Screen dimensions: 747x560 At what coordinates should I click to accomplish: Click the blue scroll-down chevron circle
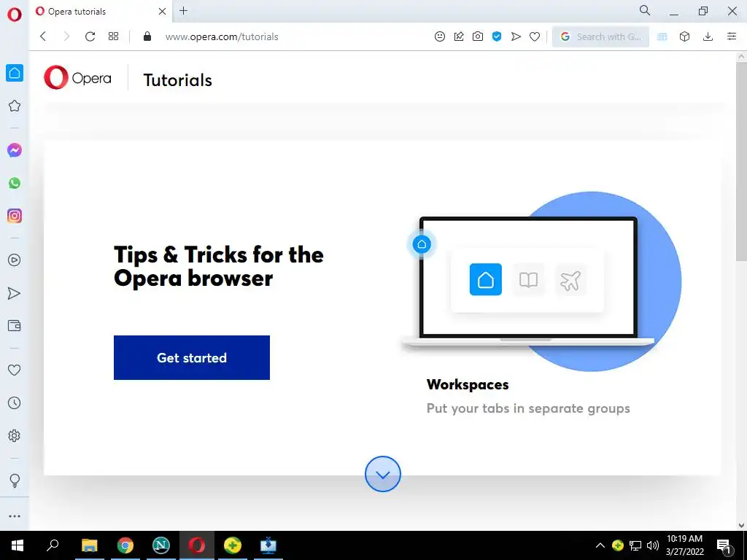click(382, 474)
